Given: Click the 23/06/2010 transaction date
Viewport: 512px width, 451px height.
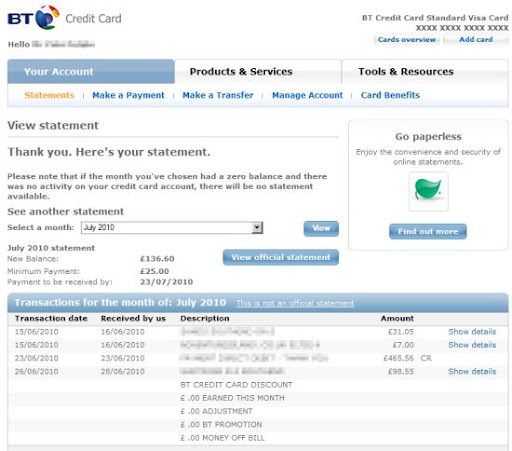Looking at the screenshot, I should point(36,358).
